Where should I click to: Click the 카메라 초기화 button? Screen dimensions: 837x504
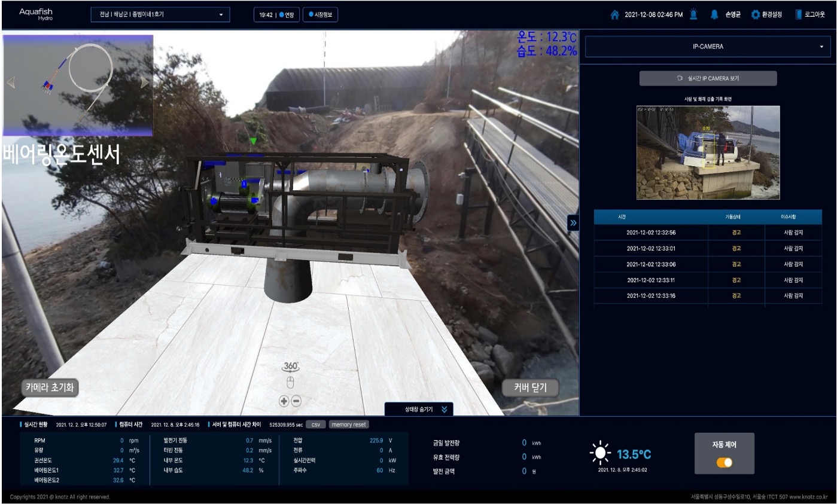50,387
